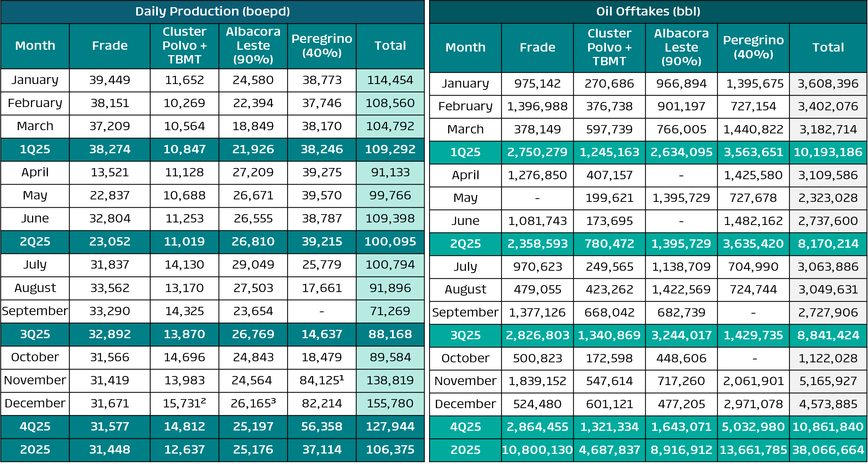Select December Cluster Polvo cell 15,731
This screenshot has height=464, width=868.
click(184, 403)
